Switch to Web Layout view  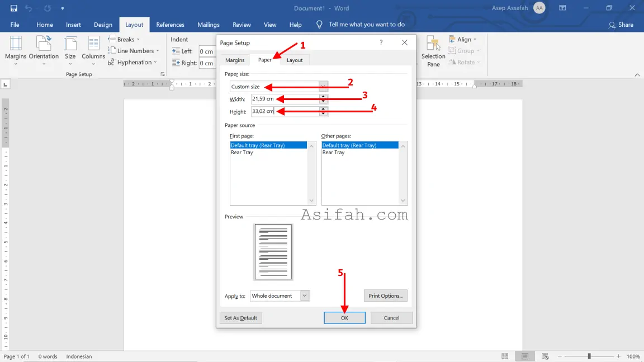click(x=545, y=356)
